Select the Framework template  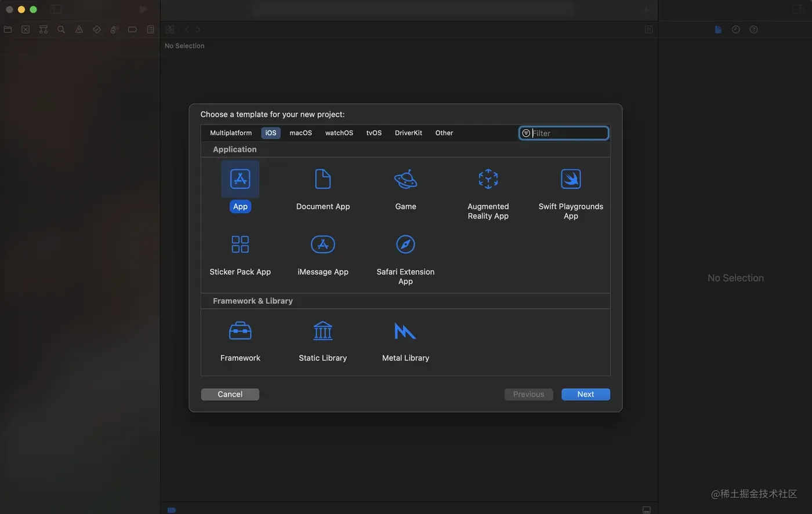click(x=240, y=341)
